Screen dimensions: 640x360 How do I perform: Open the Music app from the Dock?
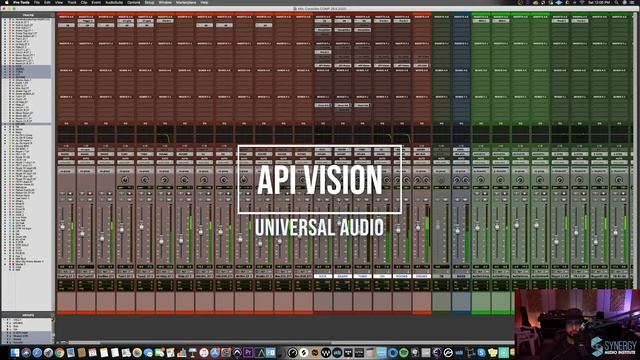coord(204,352)
